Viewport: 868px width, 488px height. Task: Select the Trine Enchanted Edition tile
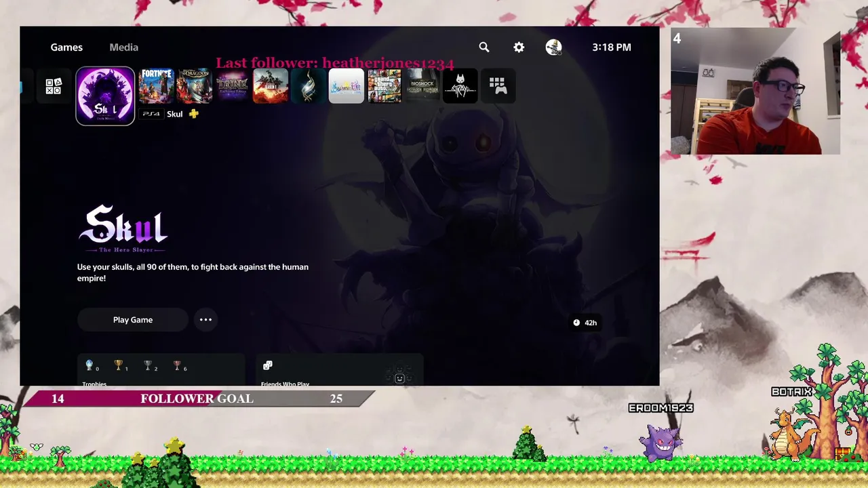[x=232, y=85]
